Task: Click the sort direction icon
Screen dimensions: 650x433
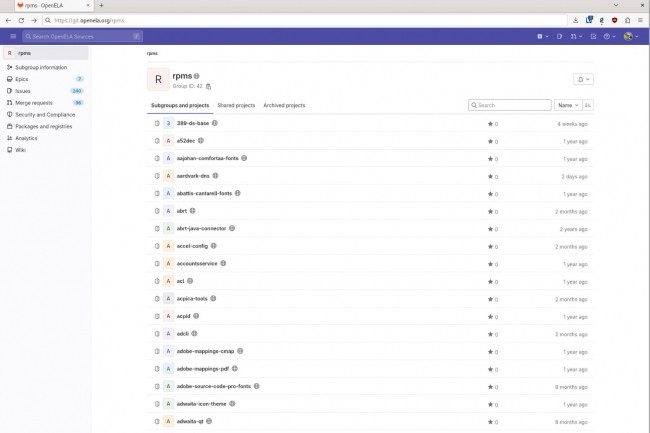Action: [587, 104]
